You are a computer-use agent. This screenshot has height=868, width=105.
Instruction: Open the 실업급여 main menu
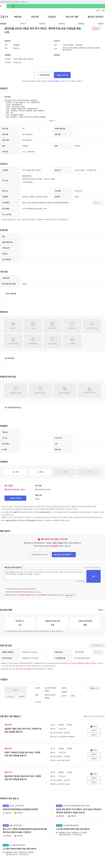point(52,17)
